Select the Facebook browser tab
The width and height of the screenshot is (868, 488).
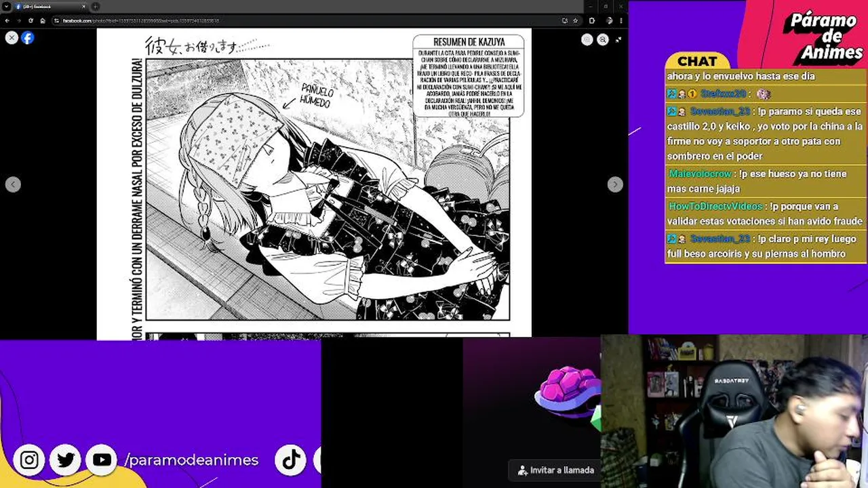tap(52, 6)
